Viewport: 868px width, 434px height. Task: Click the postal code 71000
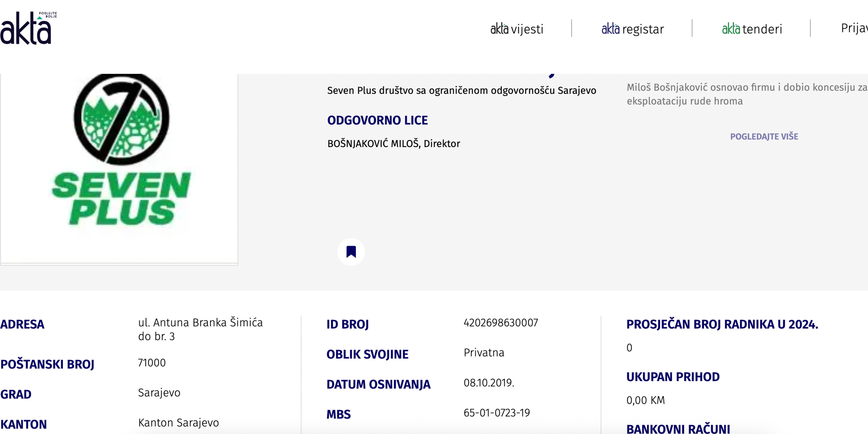[x=151, y=363]
